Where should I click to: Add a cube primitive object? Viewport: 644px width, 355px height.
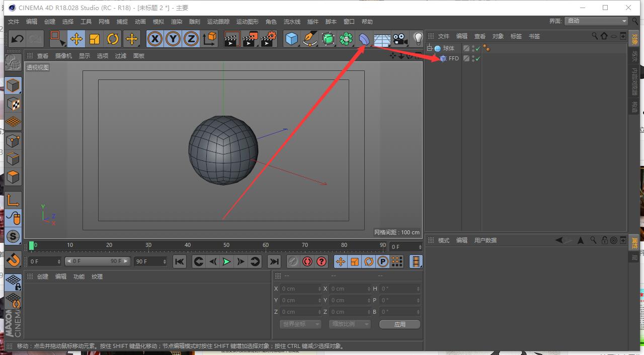click(291, 39)
